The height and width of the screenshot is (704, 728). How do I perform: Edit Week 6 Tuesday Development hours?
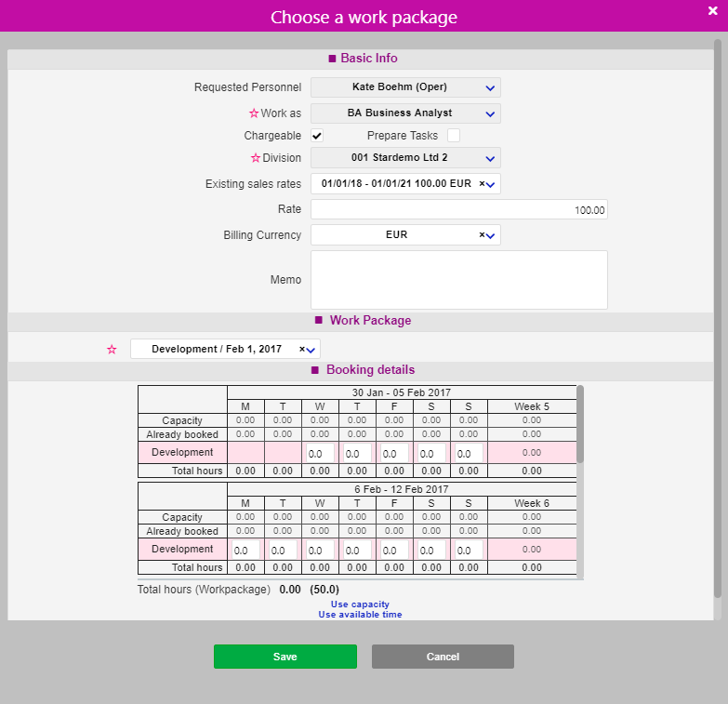tap(283, 550)
